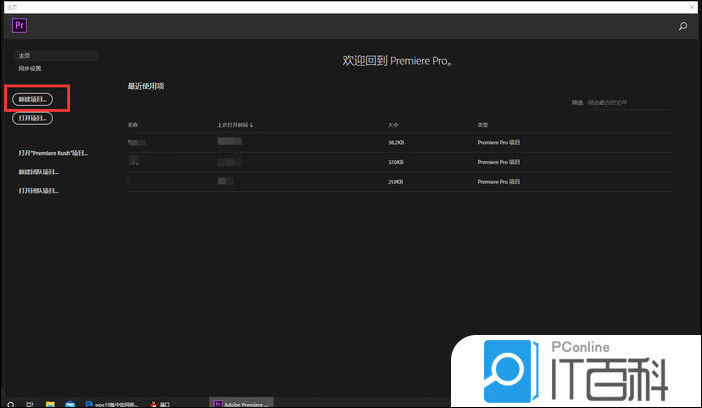This screenshot has width=702, height=408.
Task: Open 同步设置 (Sync Settings) in the sidebar
Action: click(x=31, y=68)
